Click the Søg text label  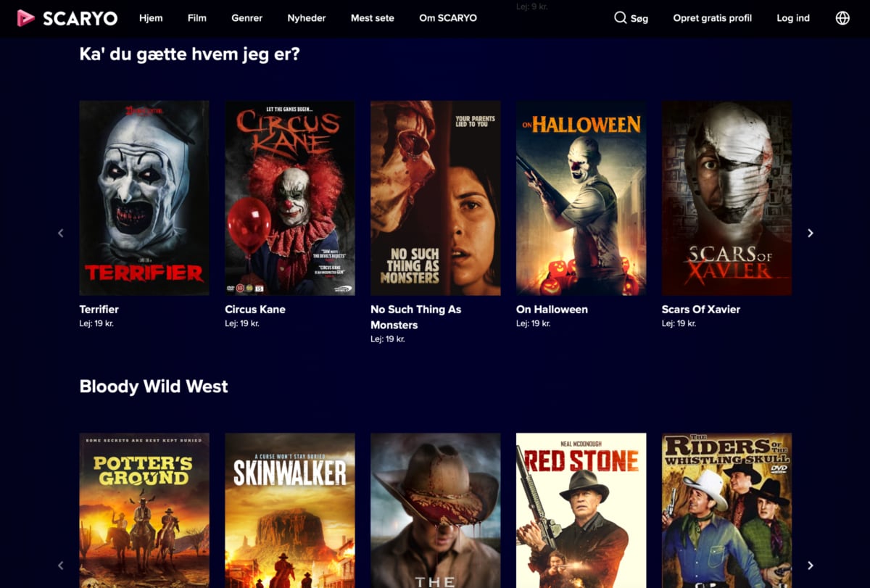coord(639,19)
